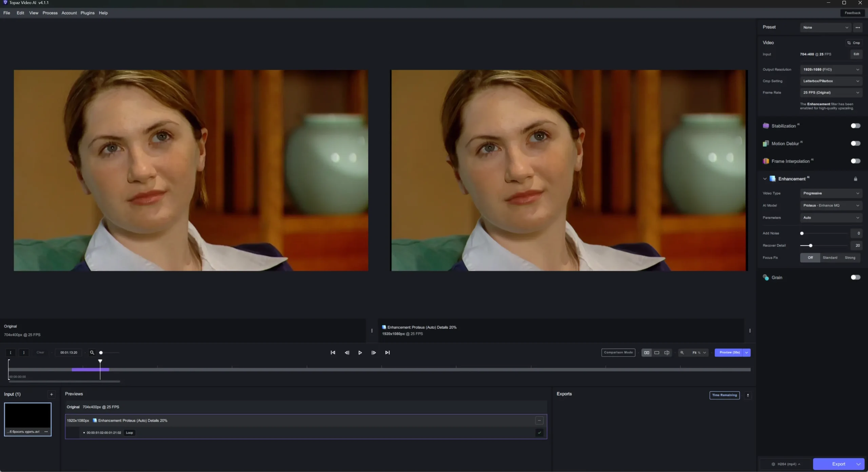Image resolution: width=868 pixels, height=472 pixels.
Task: Open the Output Resolution dropdown
Action: pyautogui.click(x=831, y=69)
